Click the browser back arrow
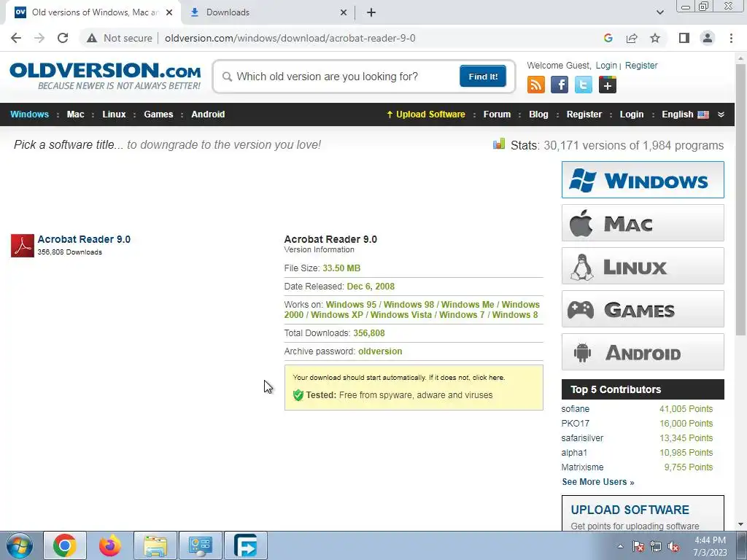Viewport: 747px width, 560px height. click(16, 38)
